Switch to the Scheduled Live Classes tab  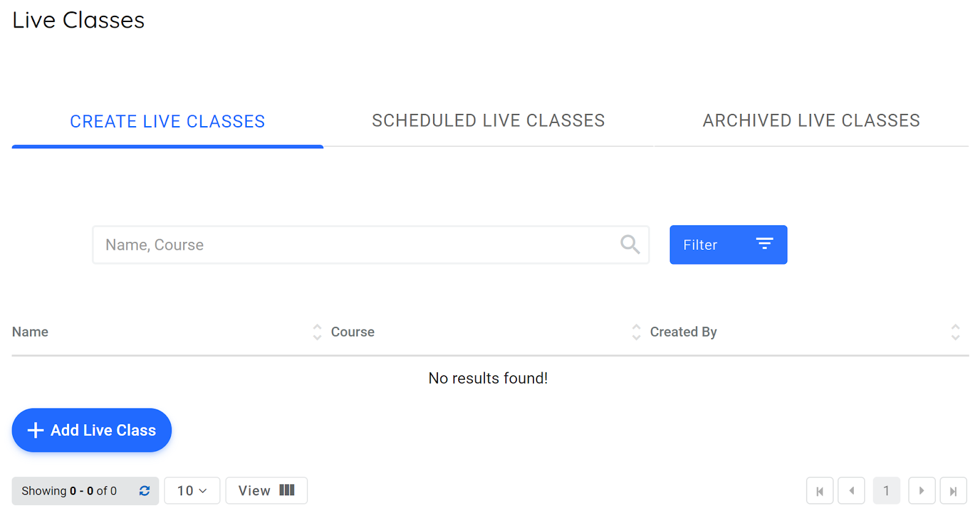[x=488, y=121]
